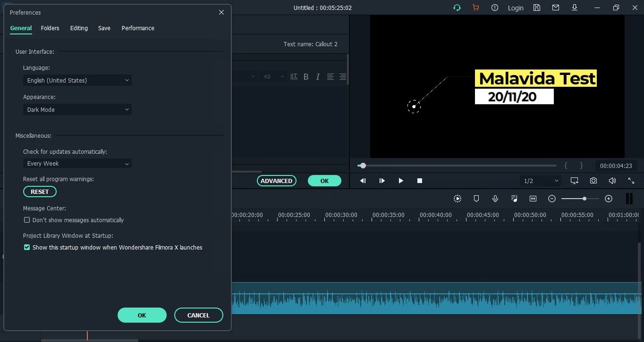The height and width of the screenshot is (342, 644).
Task: Open the preview quality 1/2 dropdown
Action: [541, 181]
